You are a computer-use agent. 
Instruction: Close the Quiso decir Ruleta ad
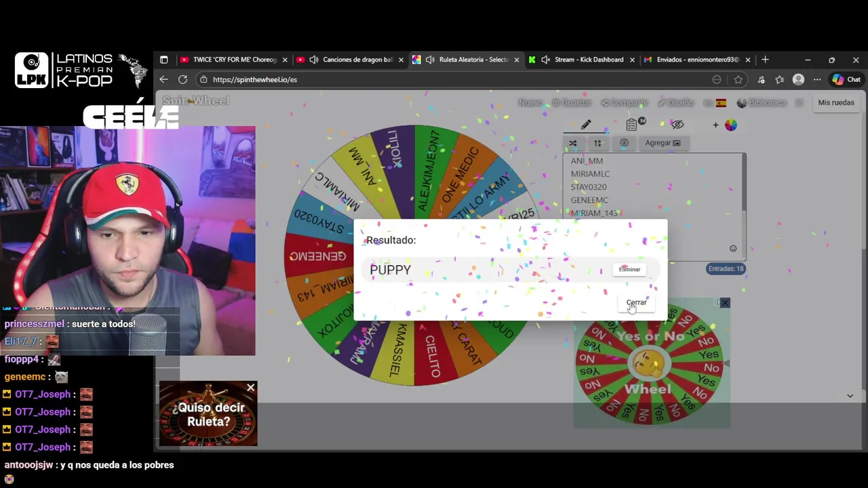(x=251, y=388)
